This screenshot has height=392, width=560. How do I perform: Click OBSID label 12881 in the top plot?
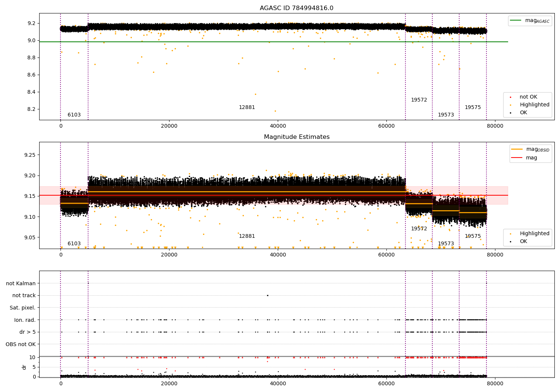(247, 108)
